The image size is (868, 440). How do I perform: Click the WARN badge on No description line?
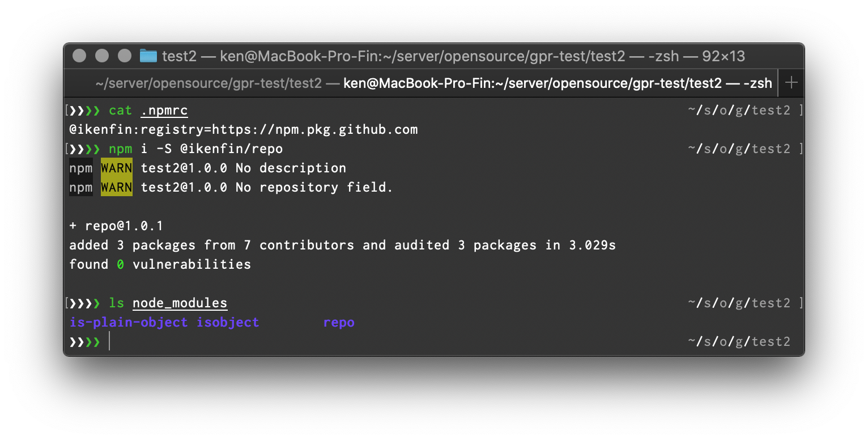[x=117, y=168]
